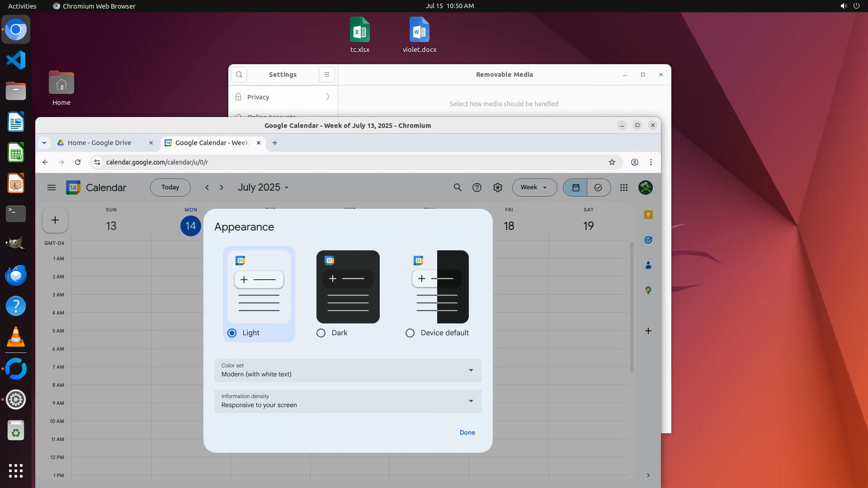Click the Dark theme preview thumbnail
This screenshot has width=868, height=488.
click(x=348, y=286)
